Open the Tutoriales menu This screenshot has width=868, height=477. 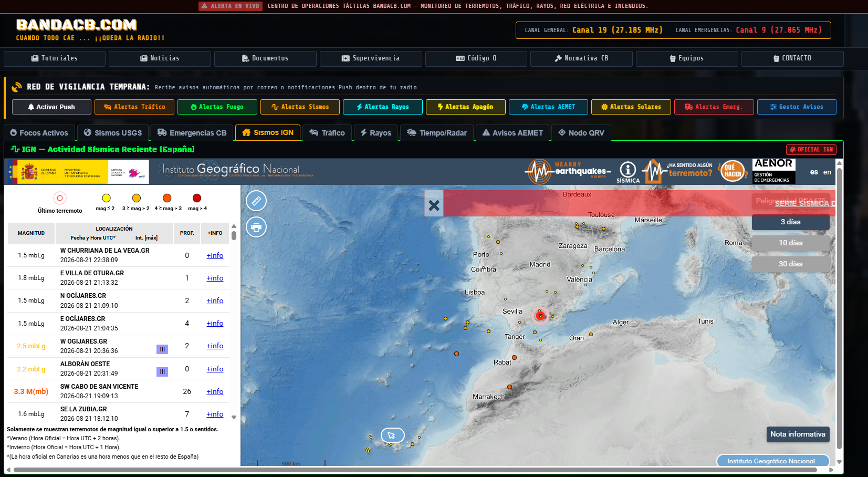coord(55,58)
